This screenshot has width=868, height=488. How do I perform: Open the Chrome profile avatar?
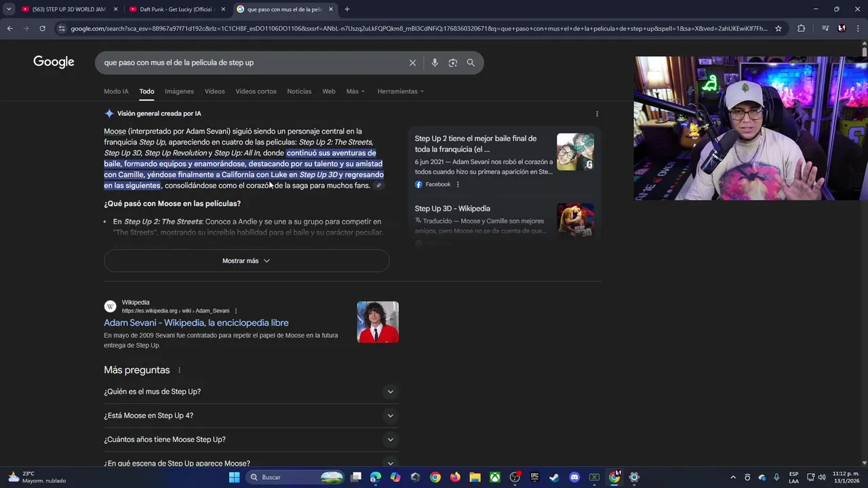(x=842, y=28)
